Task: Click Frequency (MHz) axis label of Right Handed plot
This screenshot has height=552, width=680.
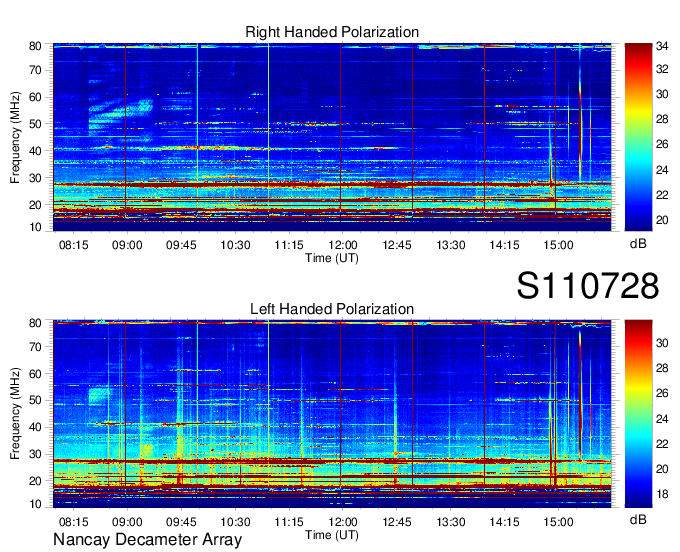Action: point(15,137)
